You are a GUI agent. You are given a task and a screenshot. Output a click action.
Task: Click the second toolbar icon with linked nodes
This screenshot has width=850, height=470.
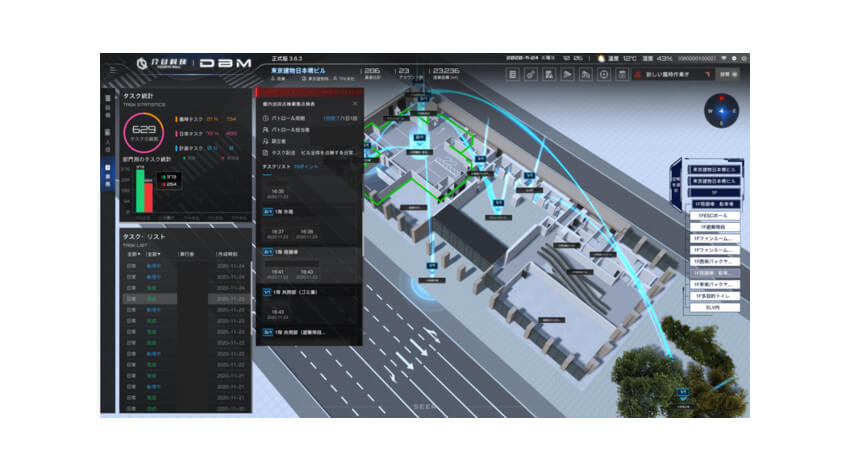tap(531, 75)
